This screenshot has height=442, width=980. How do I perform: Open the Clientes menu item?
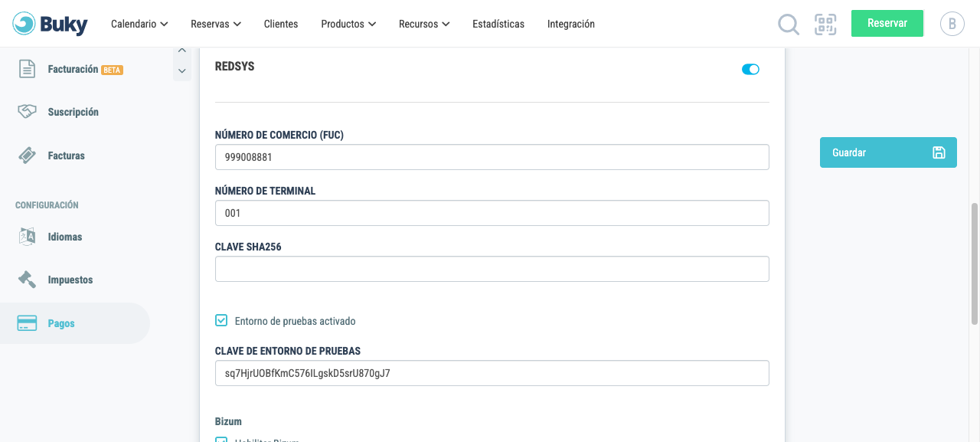point(281,24)
